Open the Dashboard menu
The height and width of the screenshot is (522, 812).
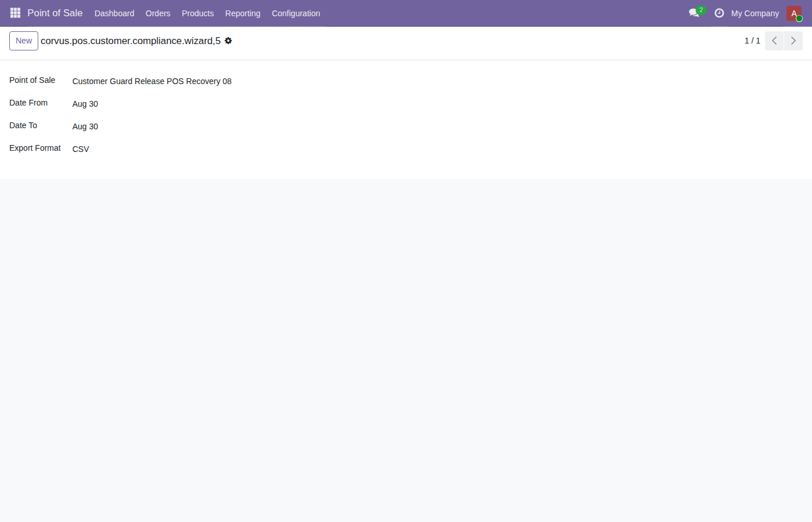pos(114,13)
